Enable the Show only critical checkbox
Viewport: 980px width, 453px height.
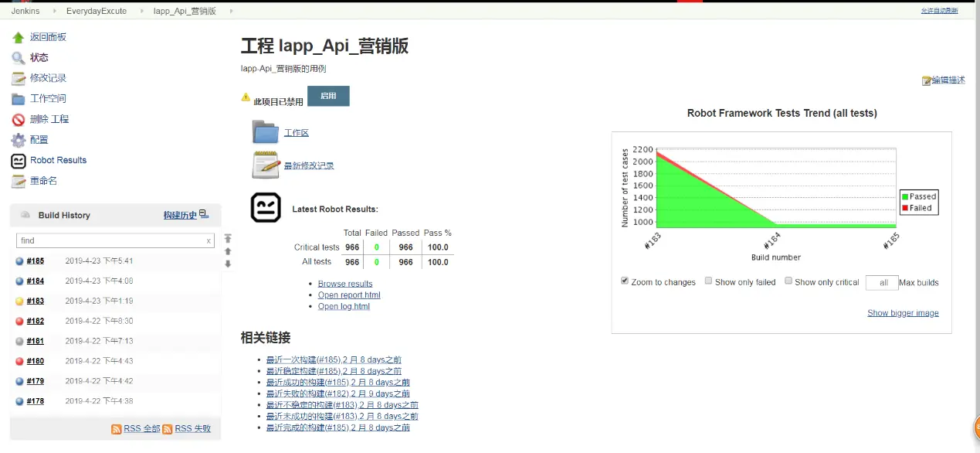pos(788,281)
